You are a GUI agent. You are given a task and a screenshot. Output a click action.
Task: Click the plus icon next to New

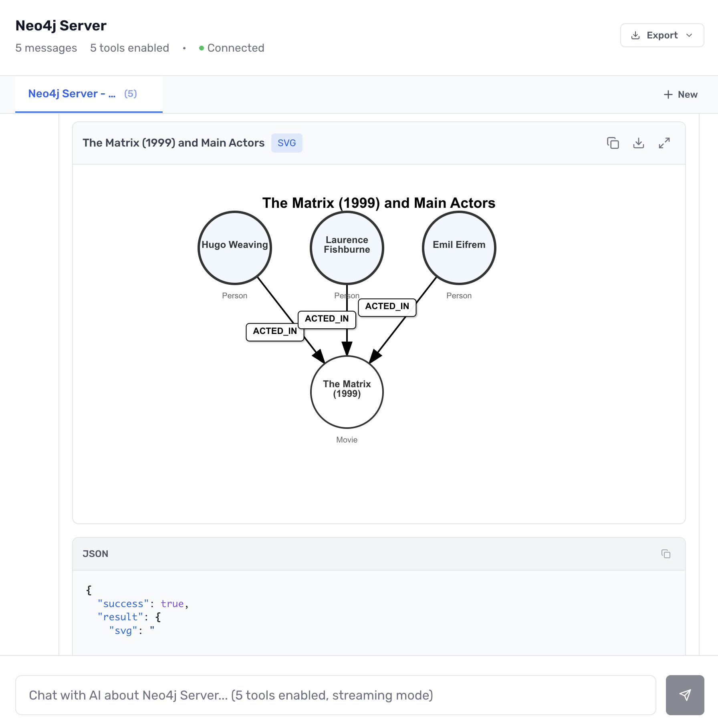pyautogui.click(x=668, y=95)
